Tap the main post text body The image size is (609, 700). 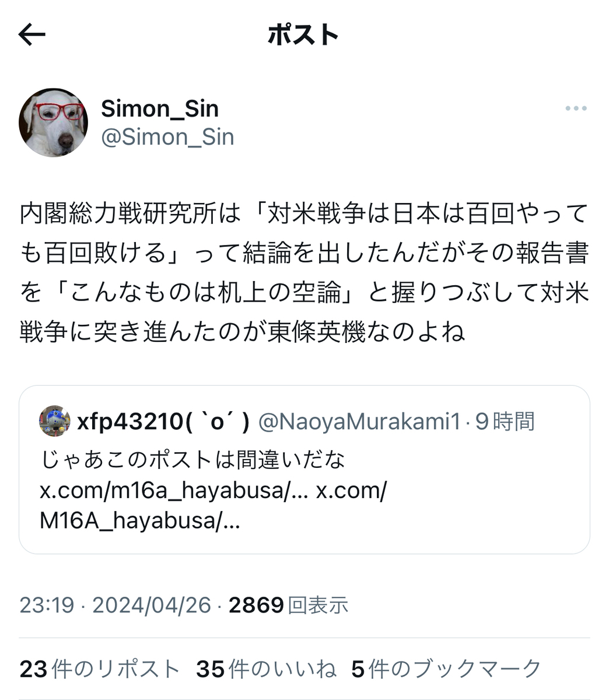[x=304, y=273]
